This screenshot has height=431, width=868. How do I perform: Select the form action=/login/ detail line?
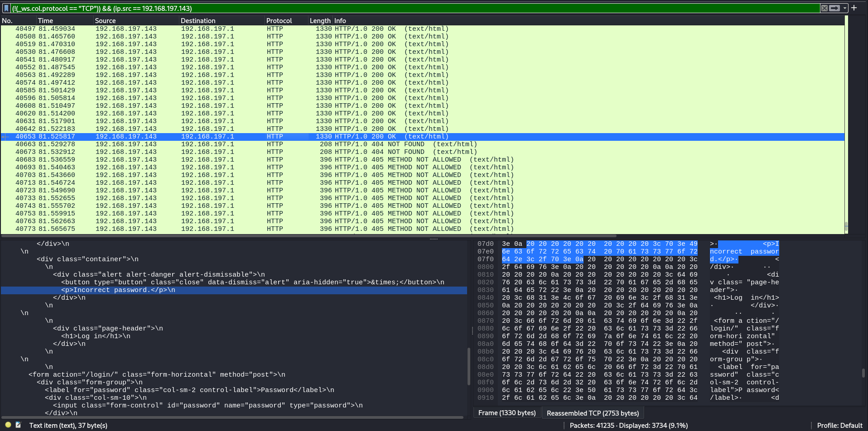tap(234, 374)
